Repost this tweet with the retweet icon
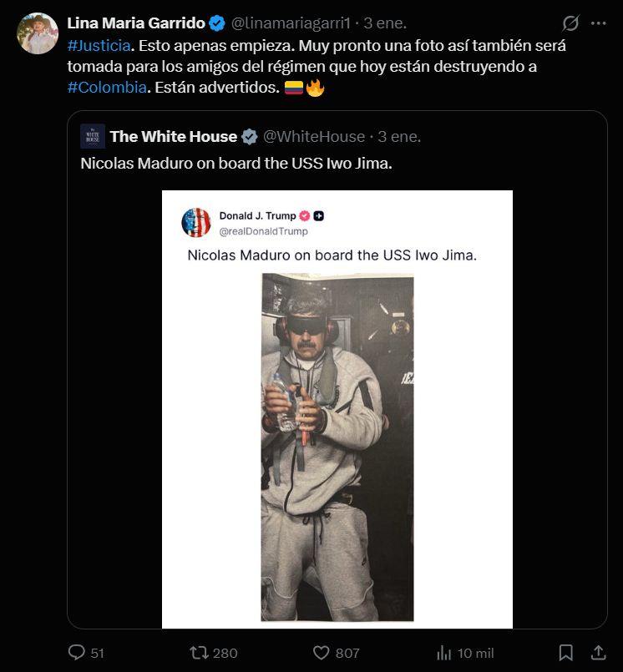 200,652
